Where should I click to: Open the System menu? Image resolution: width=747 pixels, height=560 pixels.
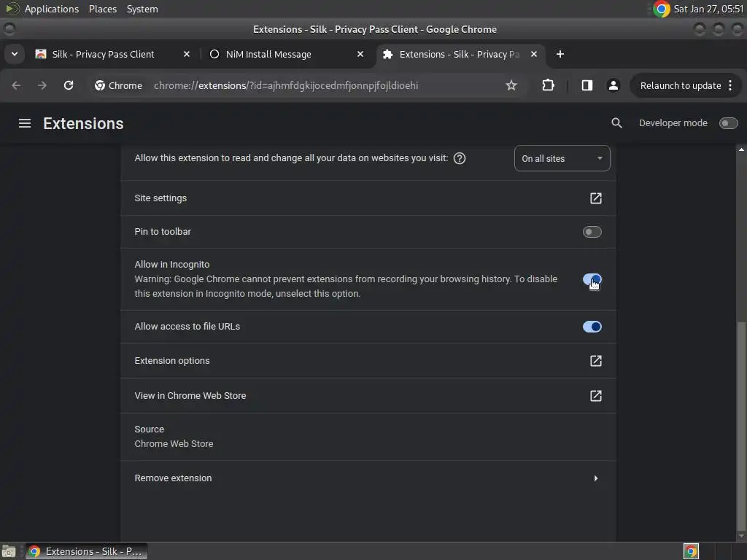tap(142, 9)
